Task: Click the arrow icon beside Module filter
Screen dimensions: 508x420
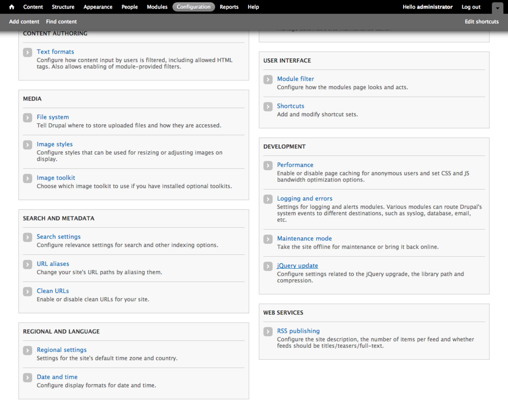Action: 268,79
